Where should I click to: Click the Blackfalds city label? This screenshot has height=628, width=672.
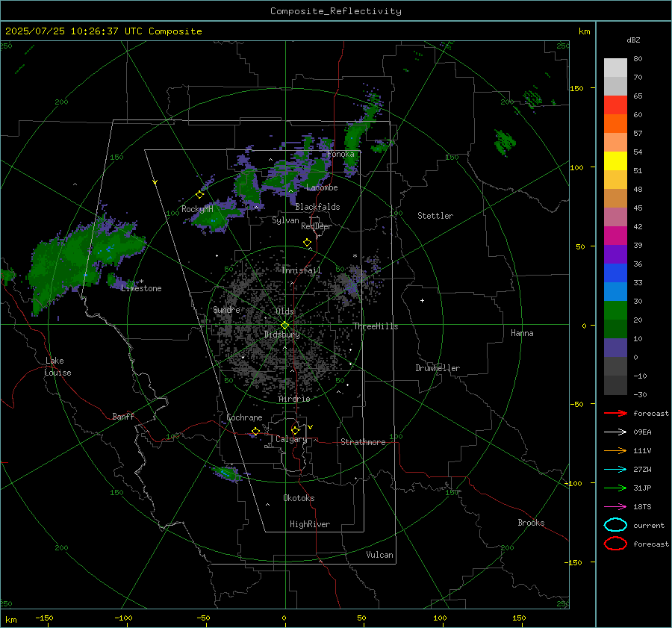coord(317,207)
